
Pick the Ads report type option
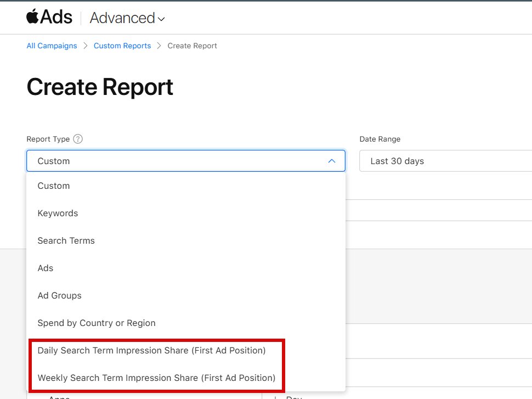coord(186,268)
